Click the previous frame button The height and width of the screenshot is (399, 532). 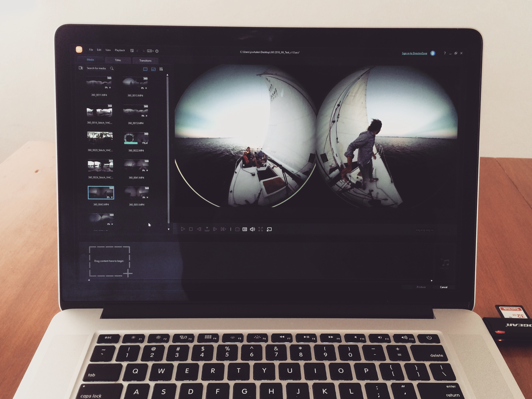click(x=199, y=229)
